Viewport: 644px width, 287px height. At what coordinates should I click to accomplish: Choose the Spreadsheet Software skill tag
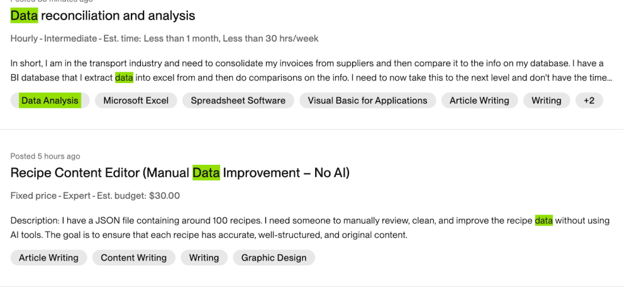click(238, 101)
